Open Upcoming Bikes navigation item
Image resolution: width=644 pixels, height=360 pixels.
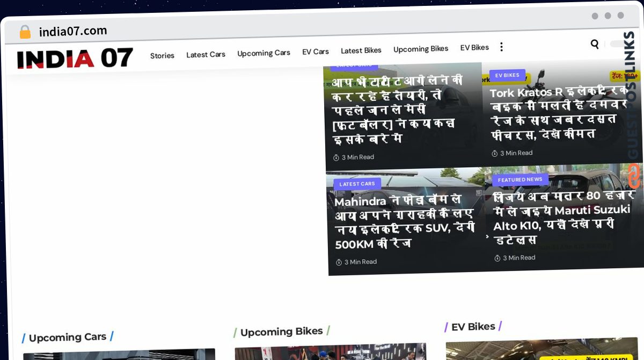point(421,49)
